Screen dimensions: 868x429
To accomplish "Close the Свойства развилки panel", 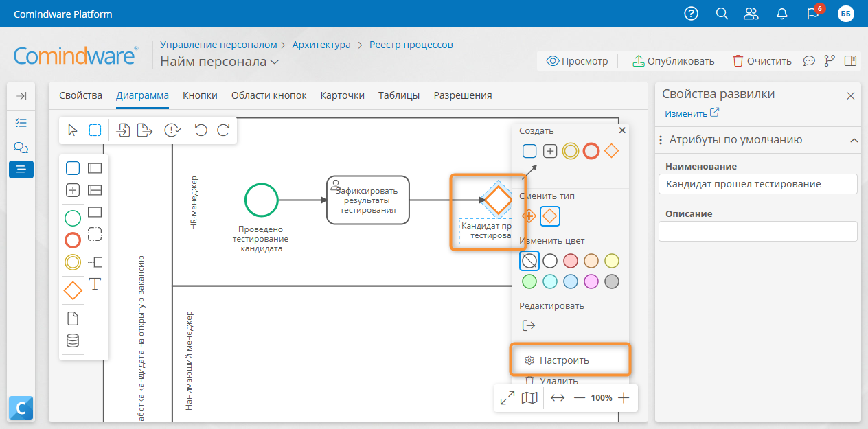I will point(850,96).
